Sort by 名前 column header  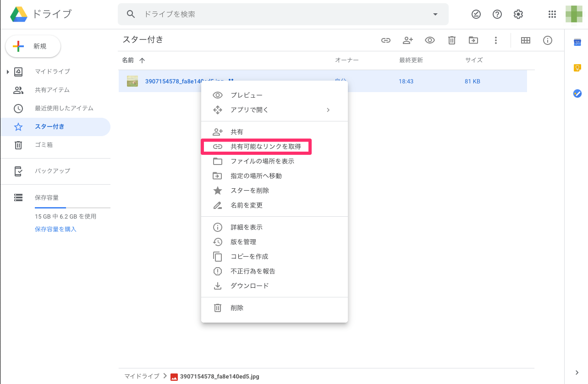pos(128,60)
